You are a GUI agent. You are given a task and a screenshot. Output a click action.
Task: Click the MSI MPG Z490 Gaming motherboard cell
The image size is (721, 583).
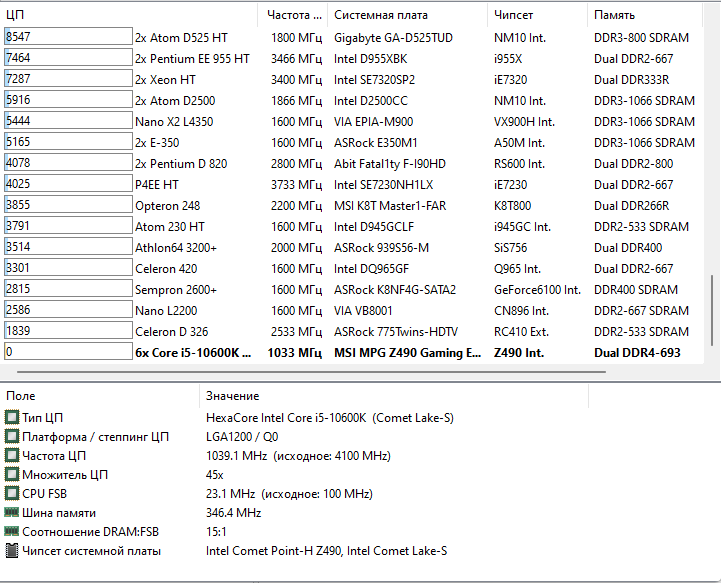pos(407,353)
